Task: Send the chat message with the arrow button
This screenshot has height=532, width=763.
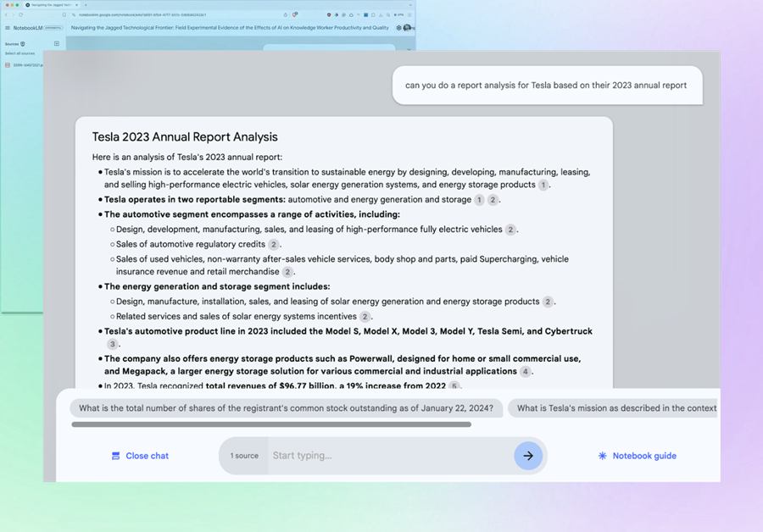Action: (x=528, y=456)
